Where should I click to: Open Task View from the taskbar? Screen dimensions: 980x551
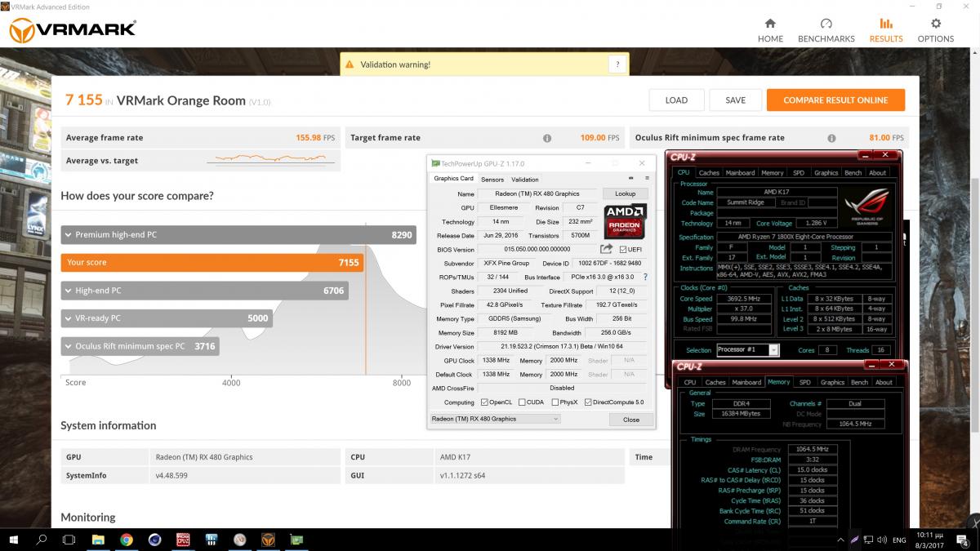pyautogui.click(x=69, y=540)
